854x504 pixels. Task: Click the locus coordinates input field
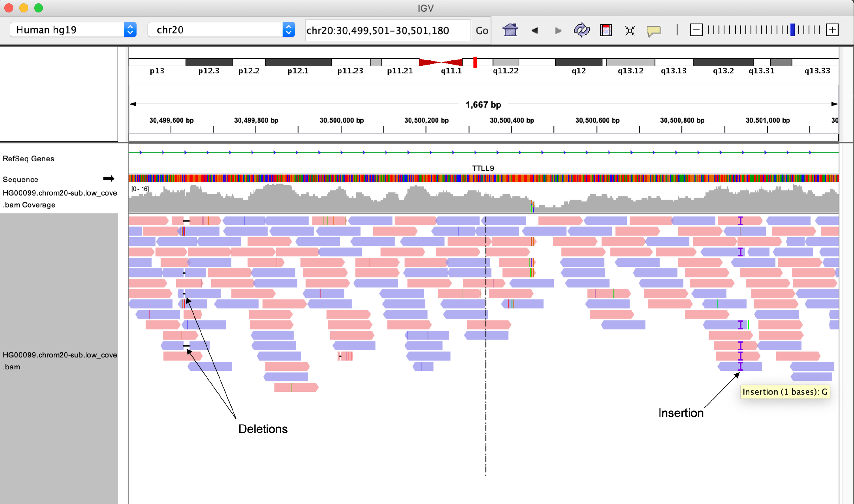387,31
